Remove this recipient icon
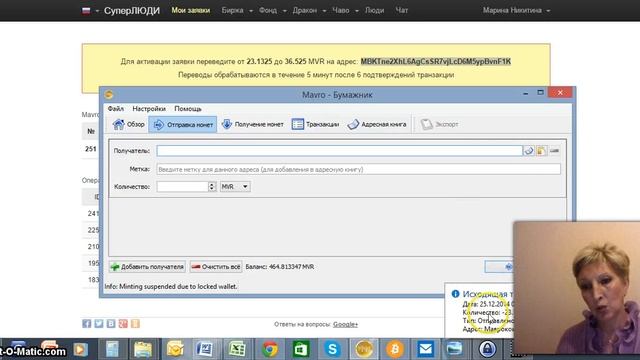 click(554, 151)
